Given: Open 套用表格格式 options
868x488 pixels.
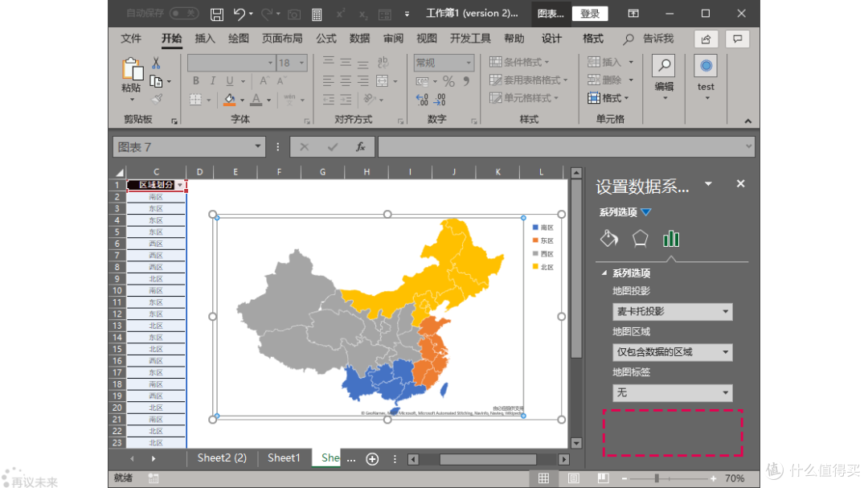Looking at the screenshot, I should tap(529, 80).
